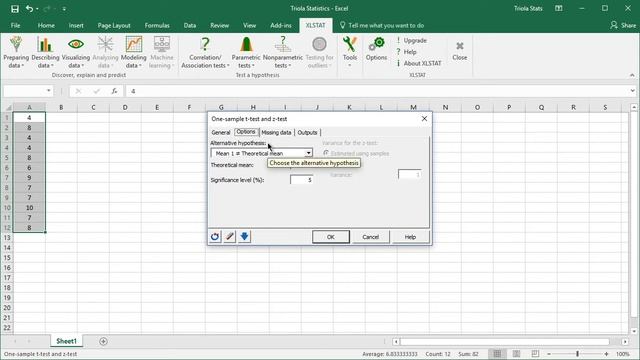Click the dialog blue down-arrow button
The image size is (640, 360).
[244, 237]
